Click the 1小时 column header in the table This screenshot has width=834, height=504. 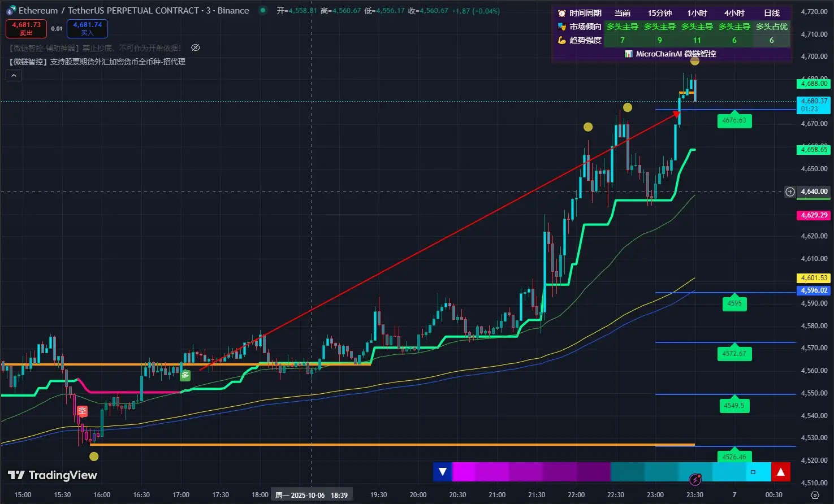(697, 13)
